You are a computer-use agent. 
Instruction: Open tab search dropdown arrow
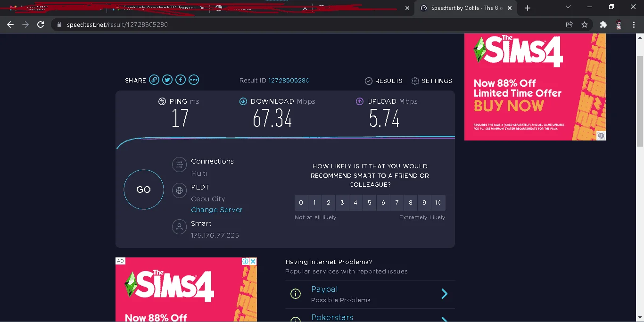(568, 7)
